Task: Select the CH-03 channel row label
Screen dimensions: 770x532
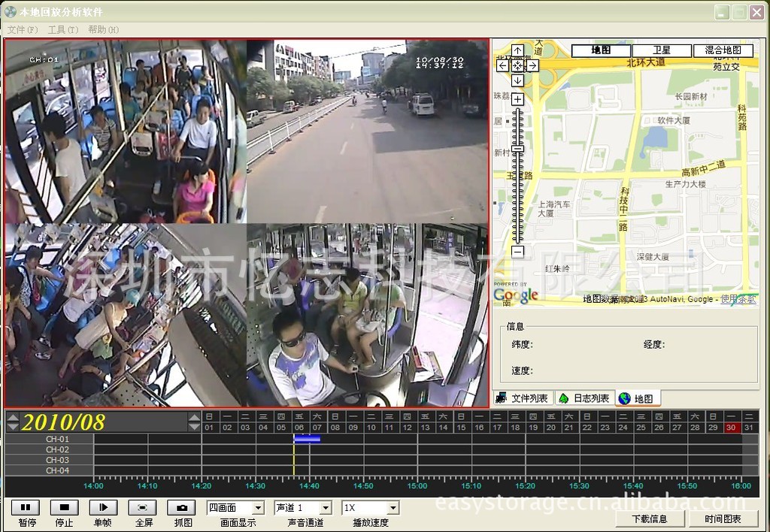Action: click(x=49, y=460)
